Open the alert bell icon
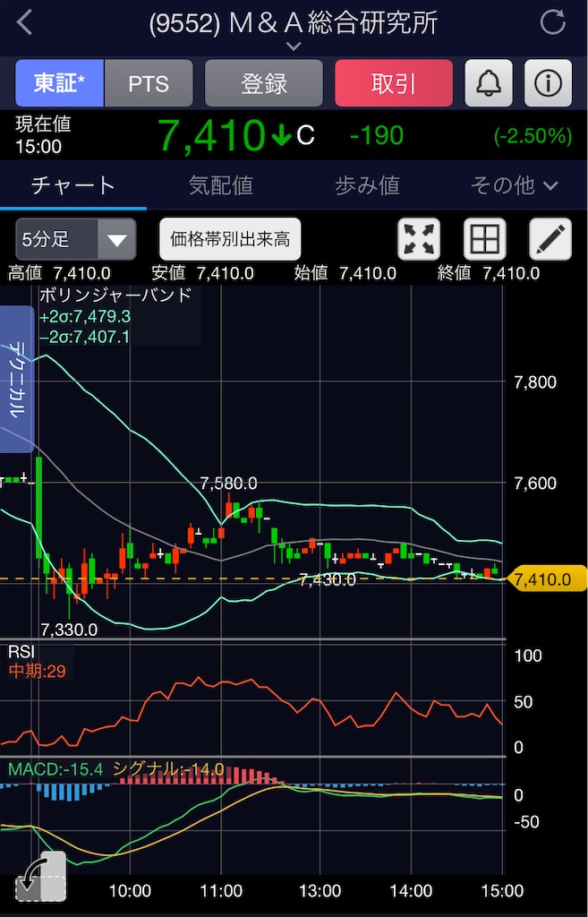The image size is (588, 917). (x=489, y=83)
